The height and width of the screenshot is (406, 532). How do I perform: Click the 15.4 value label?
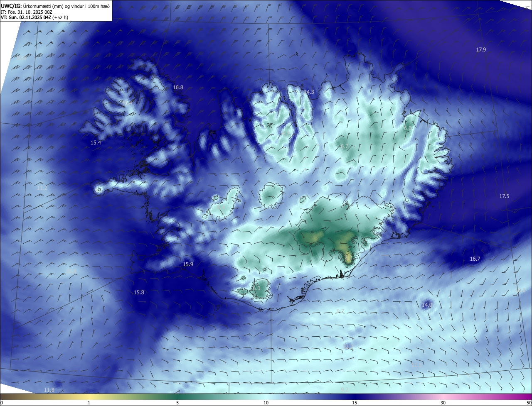click(96, 142)
